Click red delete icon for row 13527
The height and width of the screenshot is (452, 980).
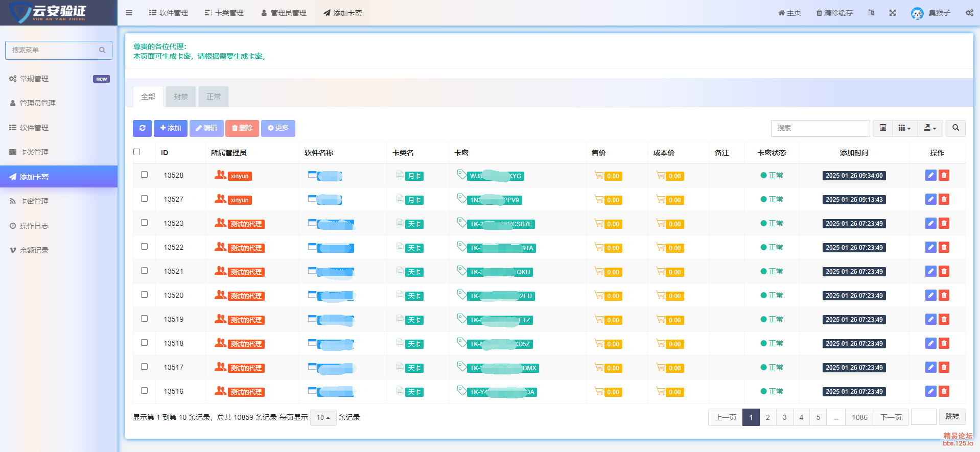tap(944, 199)
